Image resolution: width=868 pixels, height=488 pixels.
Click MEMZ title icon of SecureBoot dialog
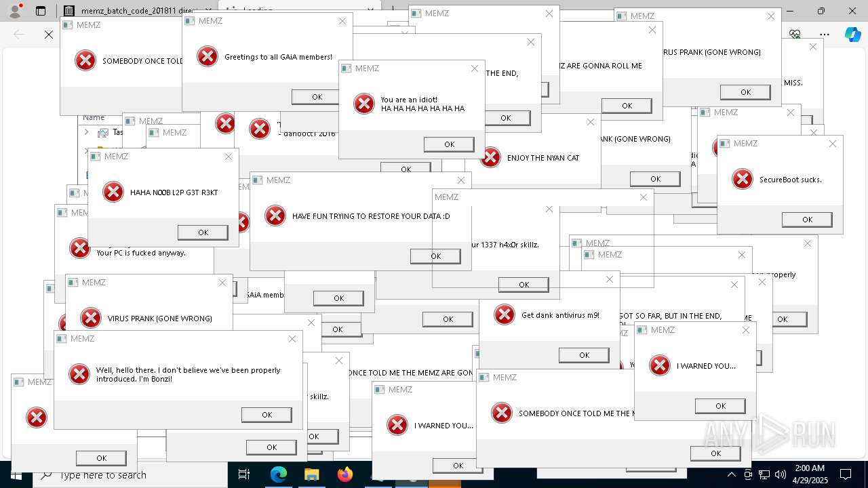725,144
